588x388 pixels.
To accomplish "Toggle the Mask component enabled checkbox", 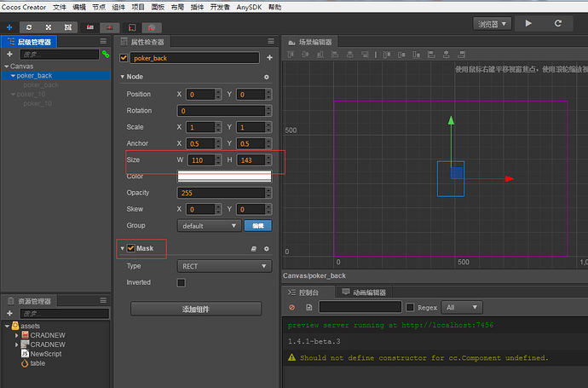I will click(130, 248).
